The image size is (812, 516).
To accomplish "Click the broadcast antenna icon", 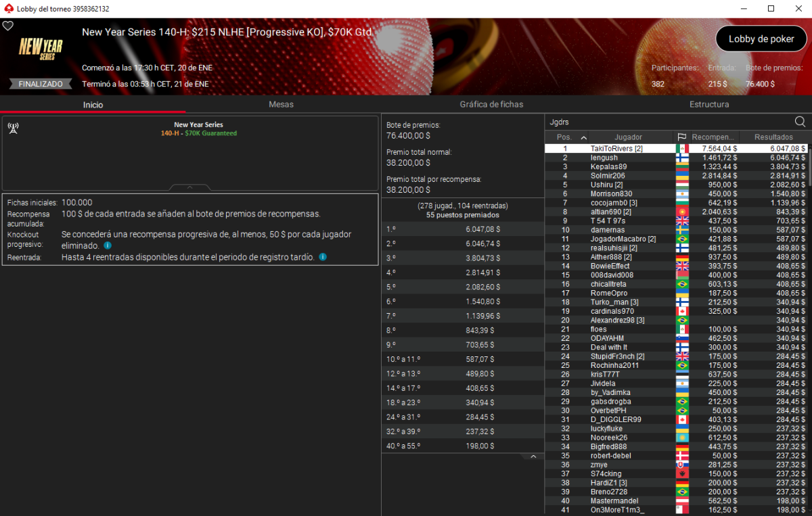I will (x=13, y=128).
